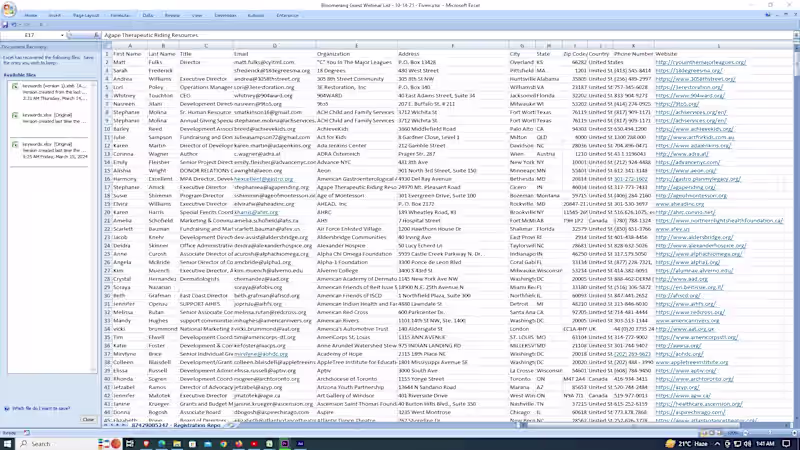Click the Select All corner box
The width and height of the screenshot is (800, 450).
click(x=107, y=46)
